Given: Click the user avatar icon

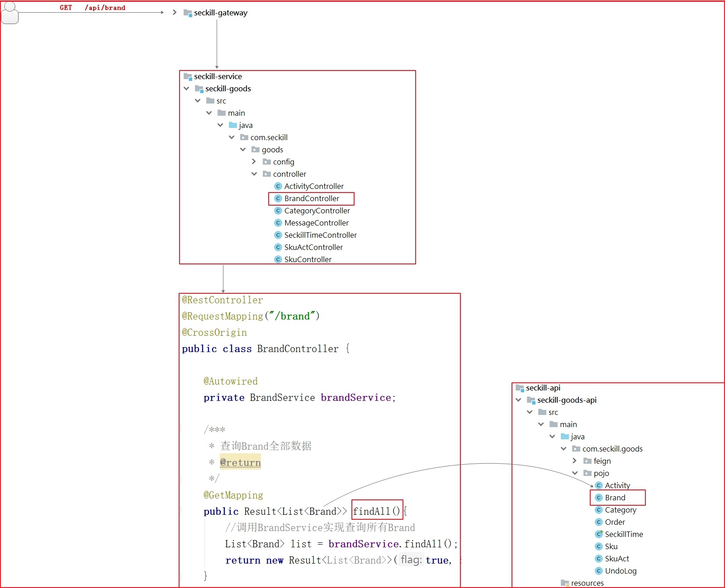Looking at the screenshot, I should [10, 13].
